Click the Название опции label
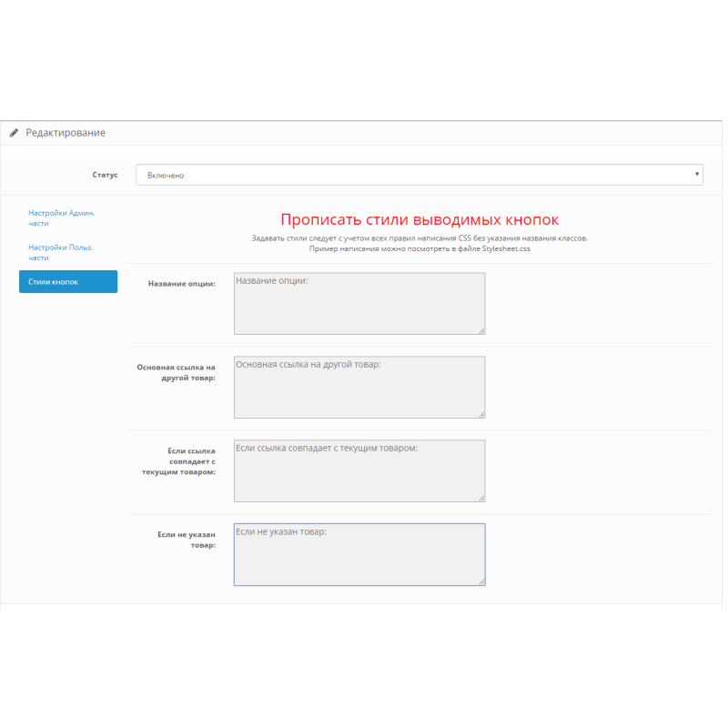Viewport: 728px width, 728px height. point(180,281)
